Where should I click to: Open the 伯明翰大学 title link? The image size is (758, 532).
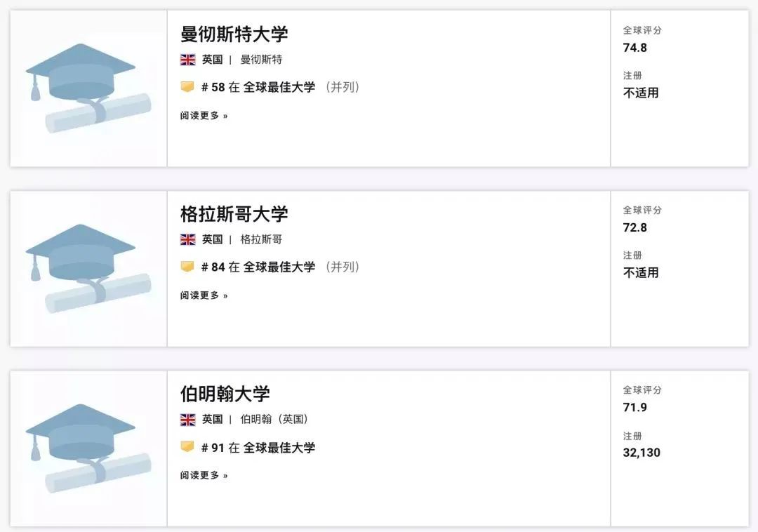[x=225, y=394]
